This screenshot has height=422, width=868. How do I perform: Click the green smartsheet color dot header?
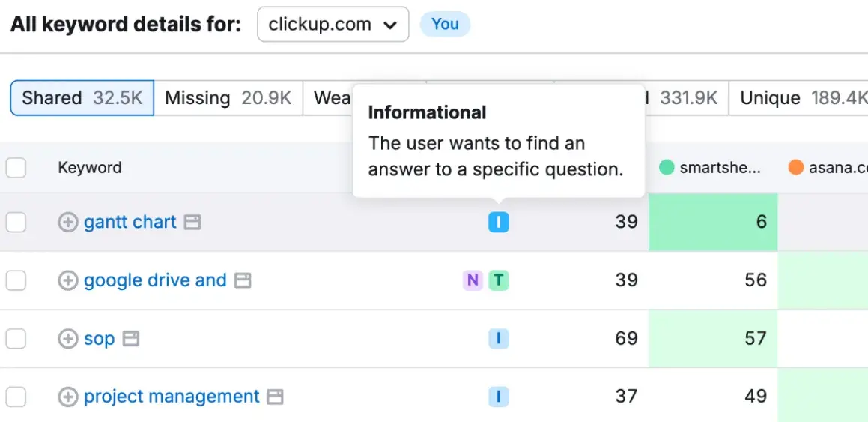(x=667, y=168)
